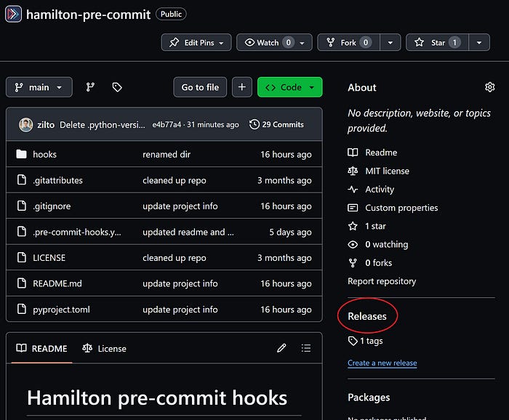The height and width of the screenshot is (420, 509).
Task: Click the tag icon beside 1 tags
Action: click(x=353, y=341)
